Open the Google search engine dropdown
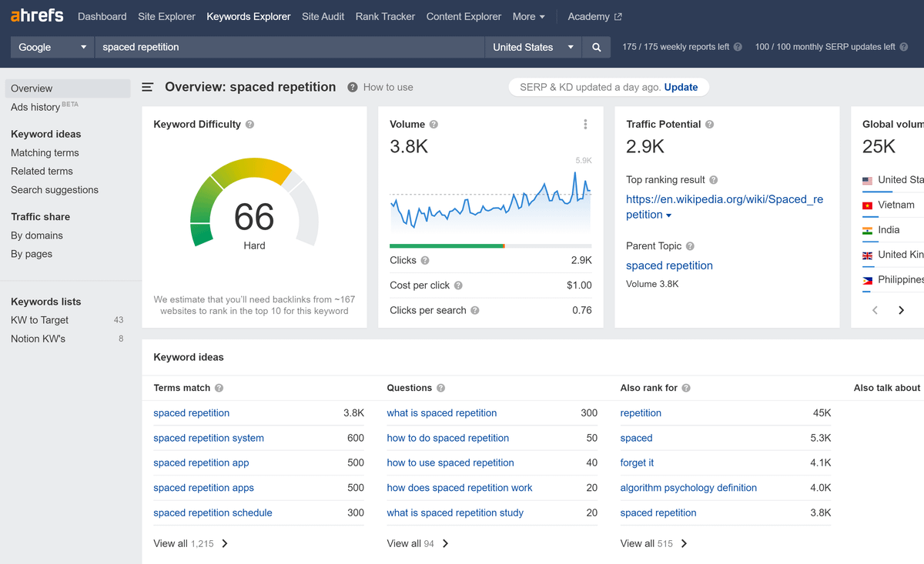 tap(52, 47)
